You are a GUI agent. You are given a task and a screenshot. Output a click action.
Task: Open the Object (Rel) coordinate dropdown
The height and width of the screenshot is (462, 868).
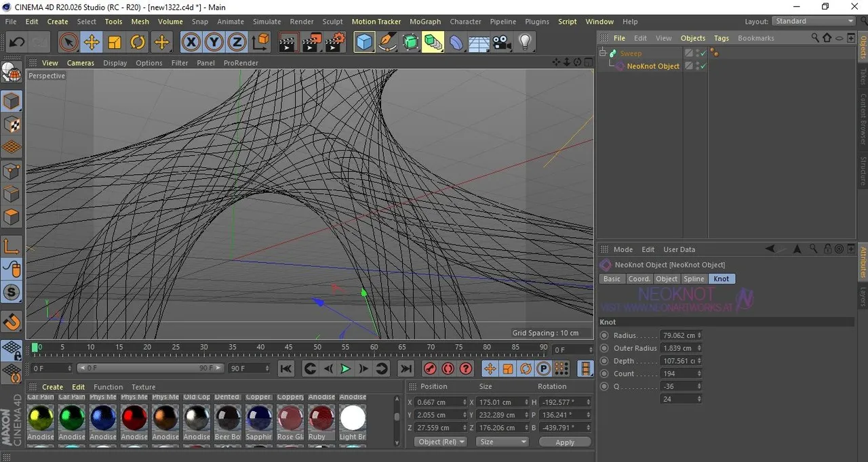point(441,442)
